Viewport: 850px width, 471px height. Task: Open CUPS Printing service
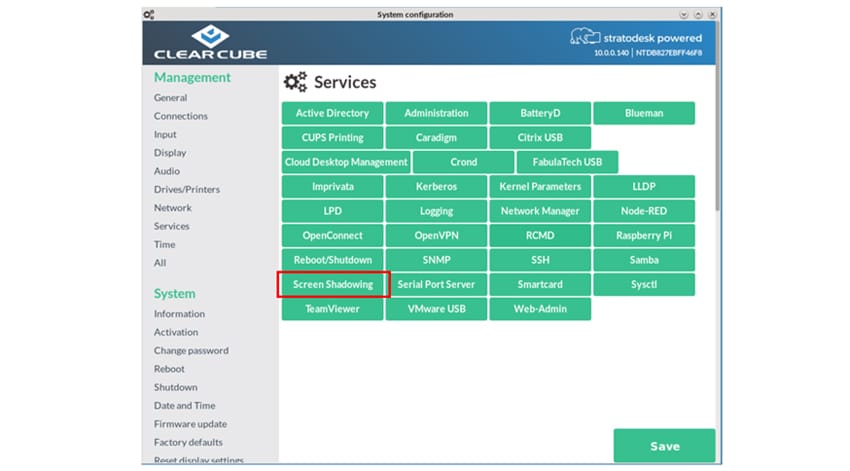[x=332, y=137]
